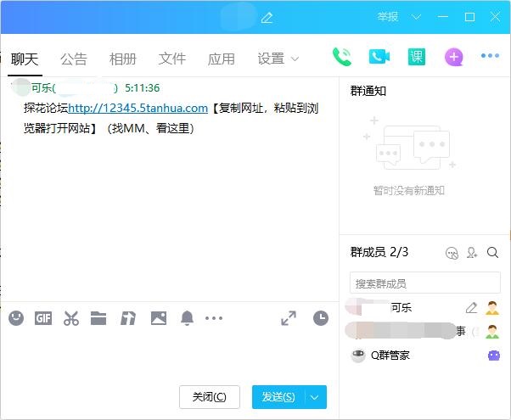Switch to the 文件 tab
This screenshot has width=511, height=420.
point(172,59)
